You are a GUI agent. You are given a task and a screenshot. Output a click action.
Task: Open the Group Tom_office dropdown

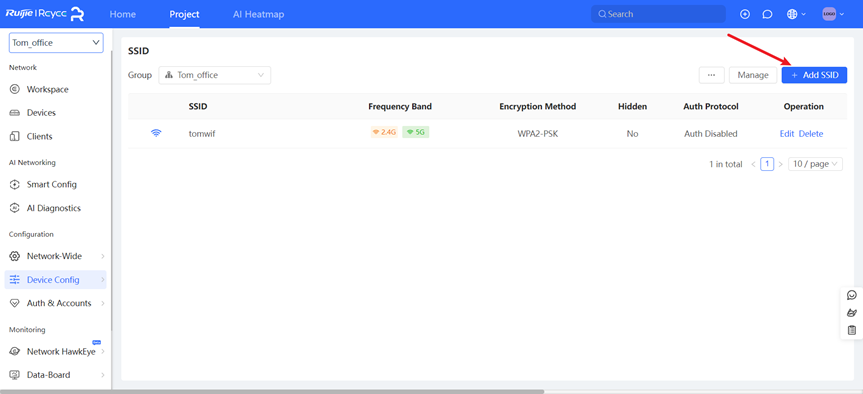[x=215, y=75]
